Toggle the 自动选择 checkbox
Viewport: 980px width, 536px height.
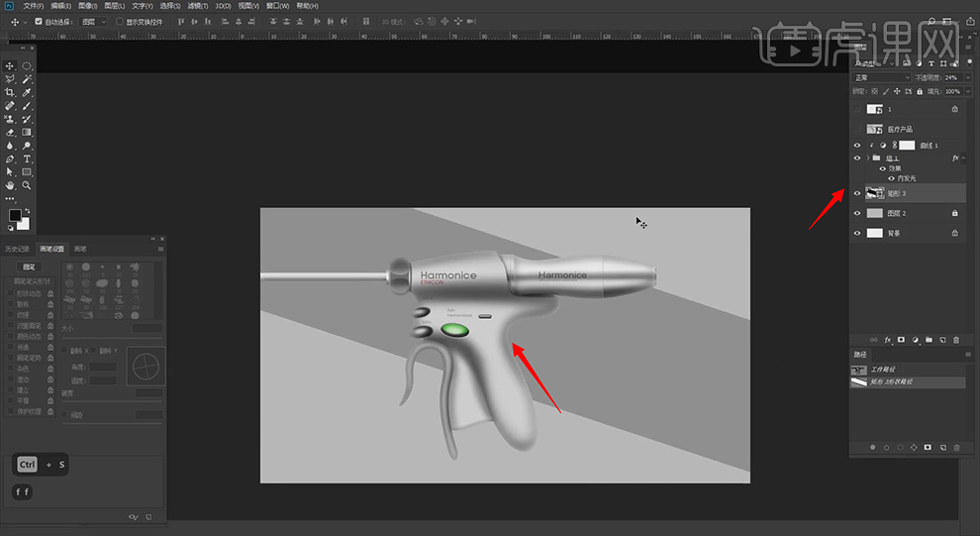coord(39,21)
